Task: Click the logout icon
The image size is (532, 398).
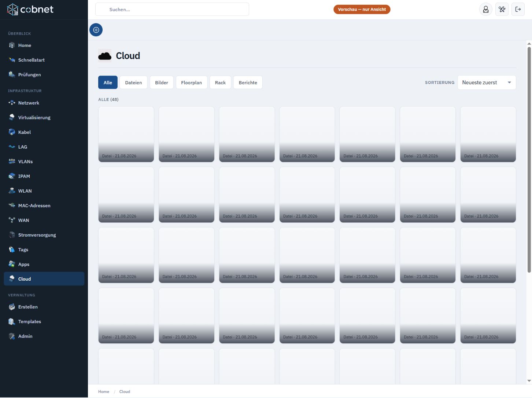Action: click(x=518, y=10)
